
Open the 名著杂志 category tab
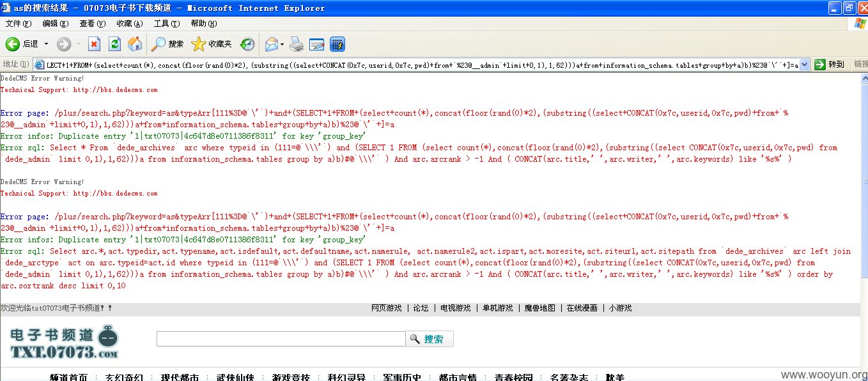(x=569, y=378)
